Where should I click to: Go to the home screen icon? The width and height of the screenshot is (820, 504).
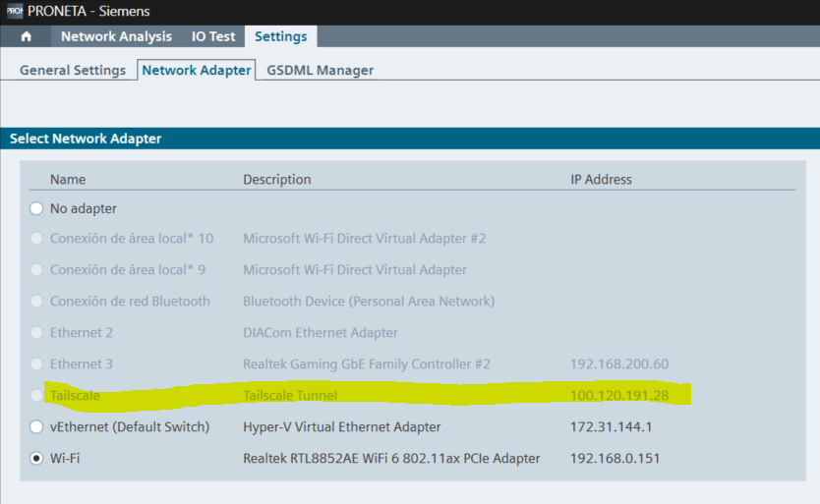tap(27, 36)
